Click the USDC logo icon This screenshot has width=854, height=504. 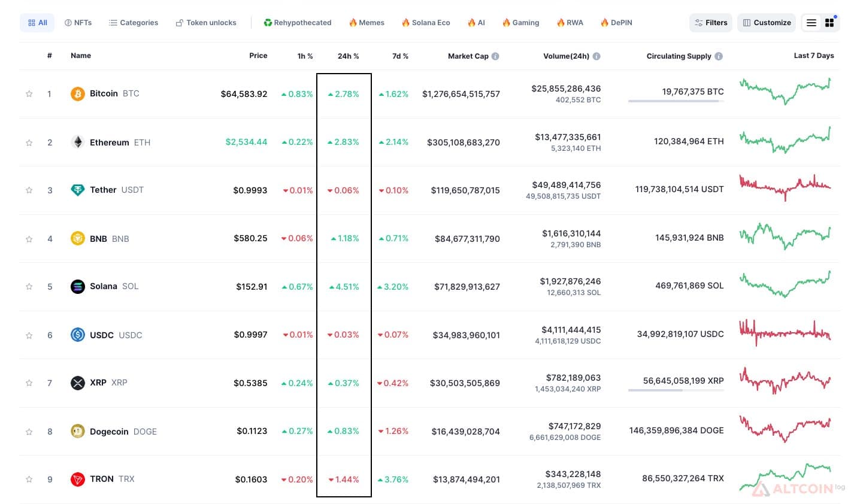click(78, 335)
